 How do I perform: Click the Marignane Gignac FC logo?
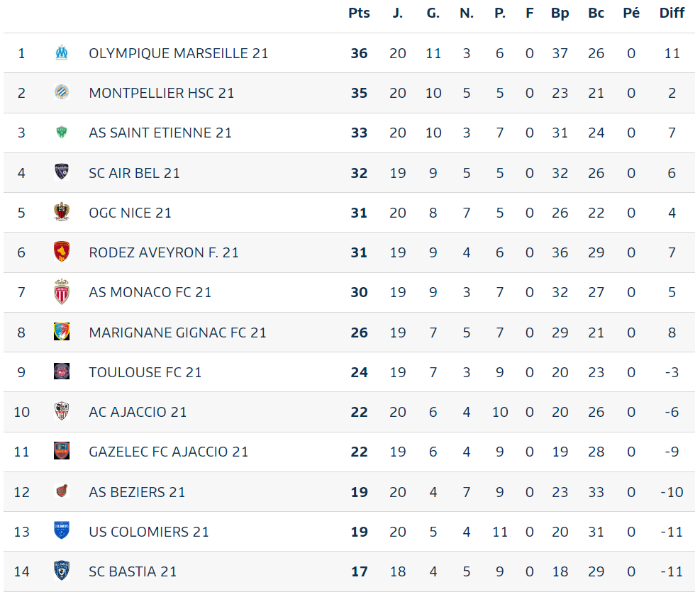tap(62, 332)
